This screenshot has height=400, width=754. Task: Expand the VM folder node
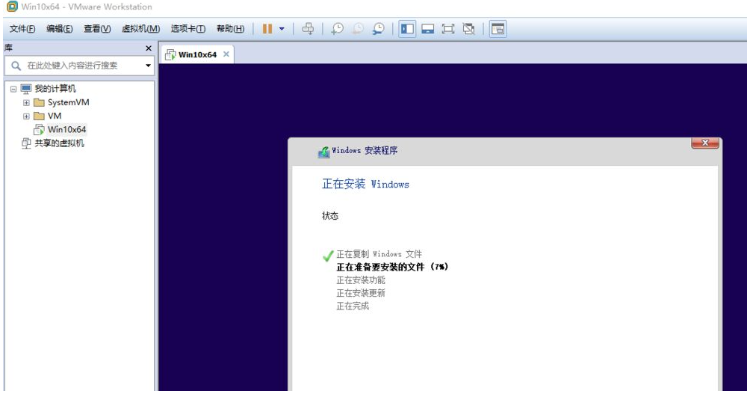pos(26,116)
